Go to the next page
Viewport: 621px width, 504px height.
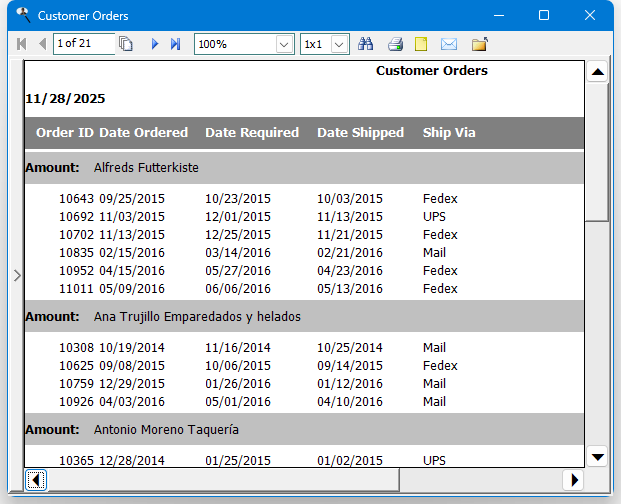155,44
